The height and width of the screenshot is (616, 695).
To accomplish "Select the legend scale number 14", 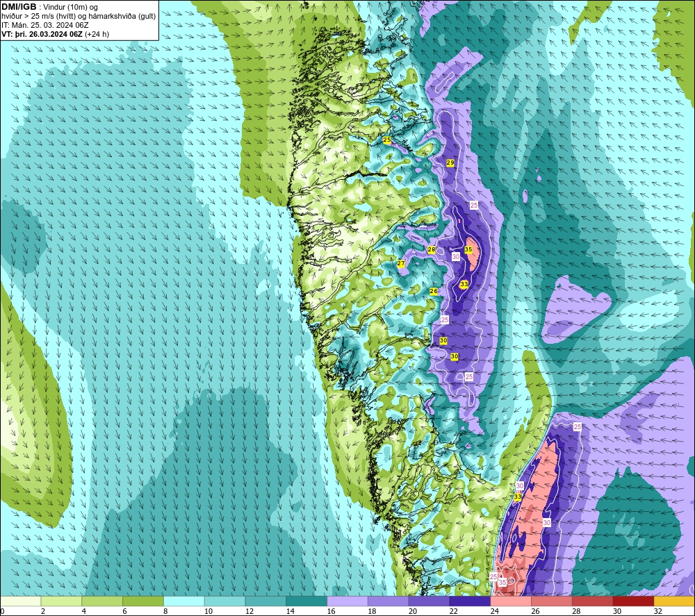I will point(290,611).
